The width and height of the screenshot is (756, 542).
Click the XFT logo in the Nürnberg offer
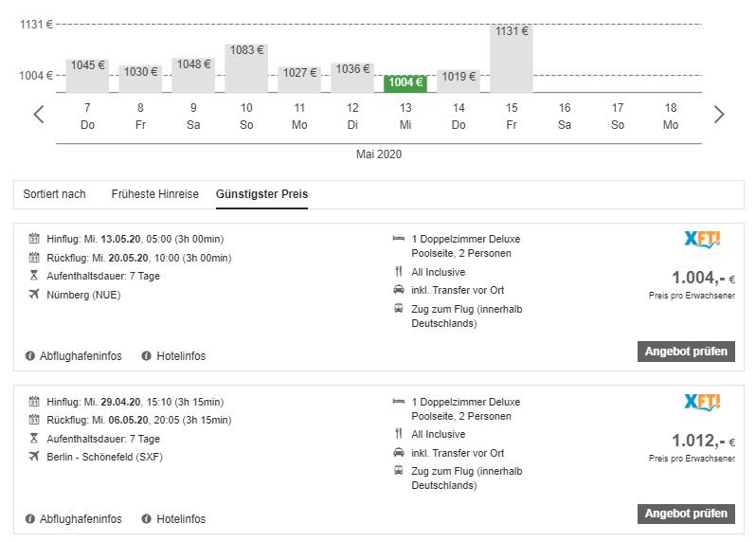coord(702,239)
